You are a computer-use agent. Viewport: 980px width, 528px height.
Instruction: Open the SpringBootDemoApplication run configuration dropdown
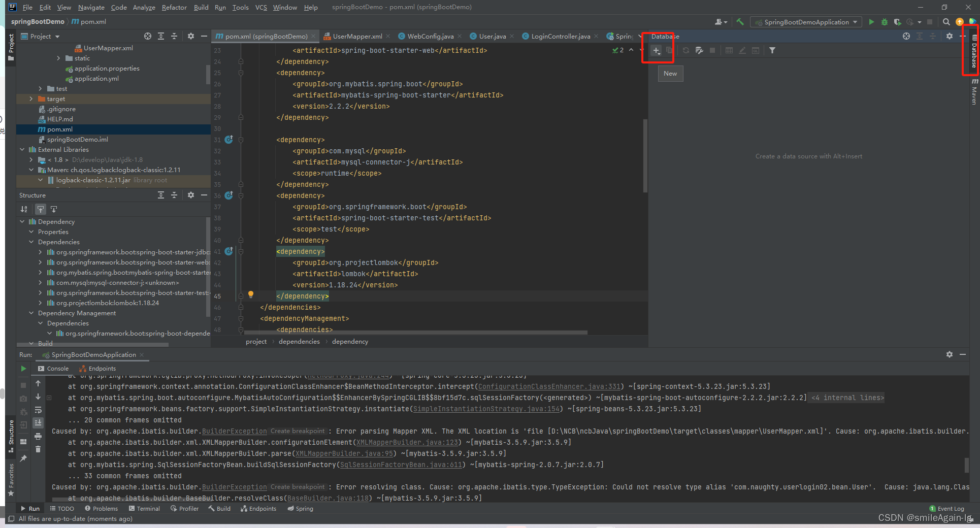tap(806, 22)
